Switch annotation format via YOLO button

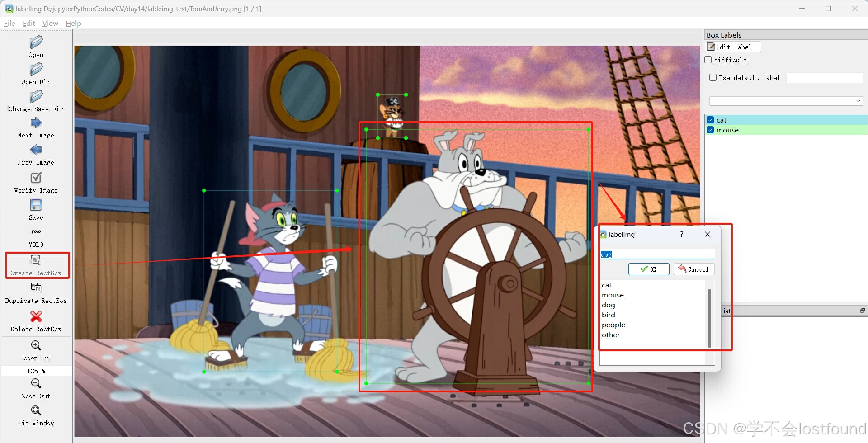(36, 237)
